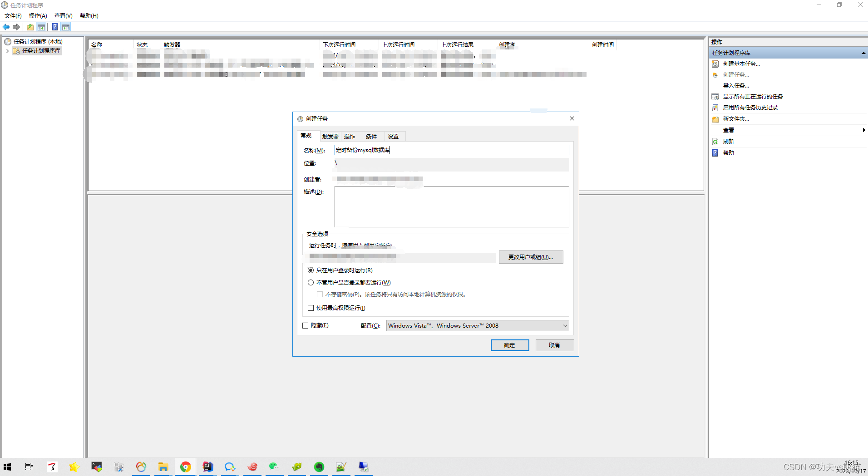Expand the 任务计划程序库 tree node
This screenshot has width=868, height=476.
click(7, 51)
